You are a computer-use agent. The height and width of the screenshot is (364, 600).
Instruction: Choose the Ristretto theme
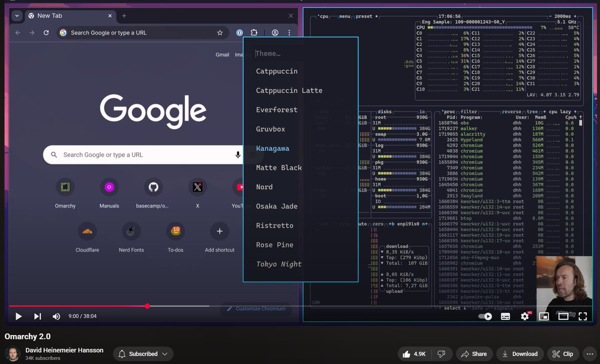tap(274, 226)
